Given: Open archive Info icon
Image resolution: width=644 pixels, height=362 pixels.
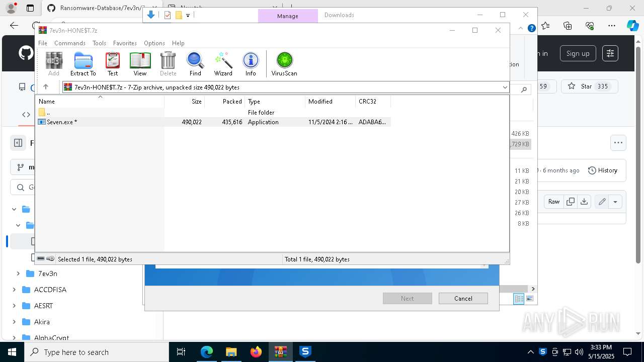Looking at the screenshot, I should (251, 64).
